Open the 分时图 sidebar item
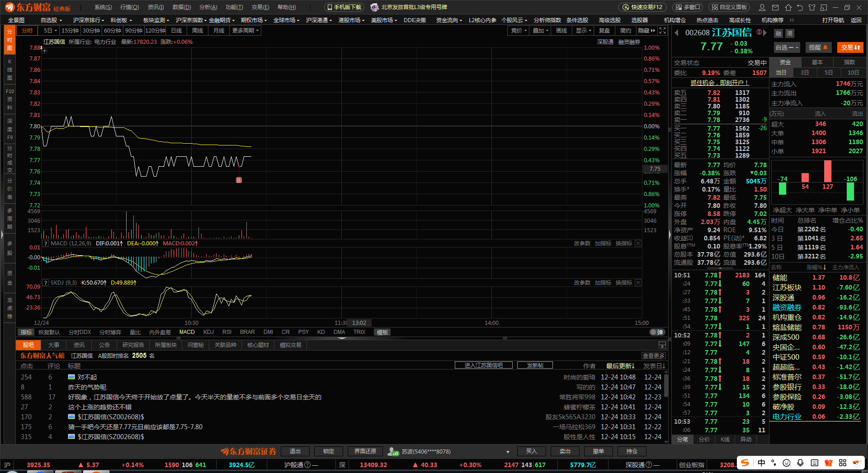 tap(9, 40)
